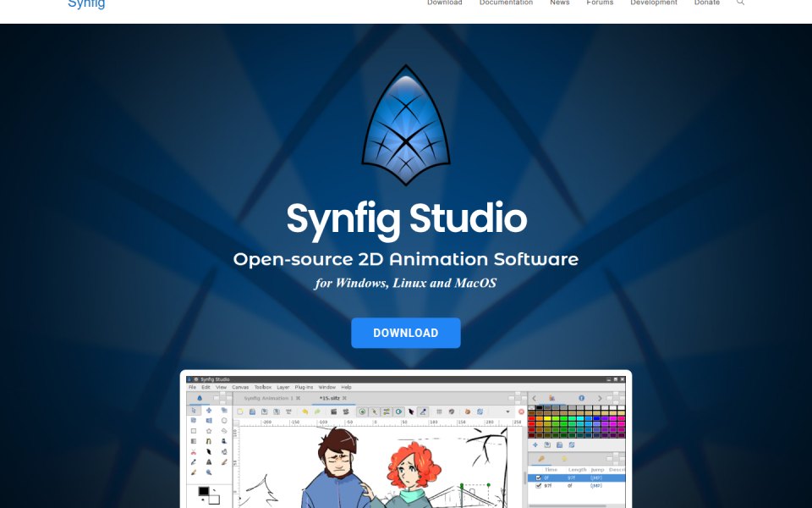
Task: Open the File menu in Synfig Studio
Action: pyautogui.click(x=192, y=387)
